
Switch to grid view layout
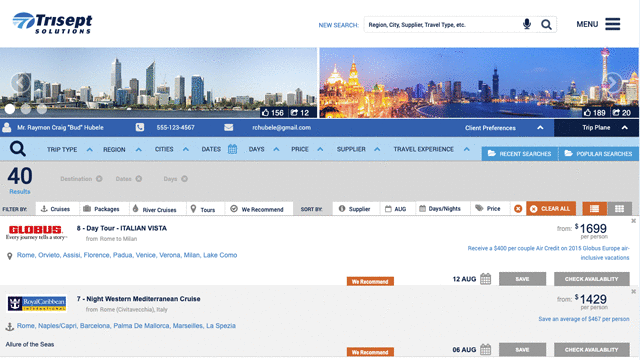pos(619,209)
